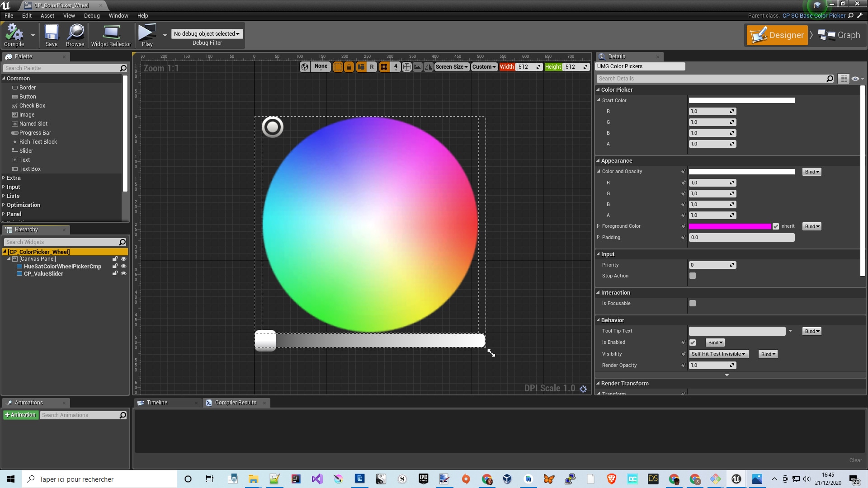Click the Clear button in Compiler Results
This screenshot has width=868, height=488.
click(x=855, y=460)
